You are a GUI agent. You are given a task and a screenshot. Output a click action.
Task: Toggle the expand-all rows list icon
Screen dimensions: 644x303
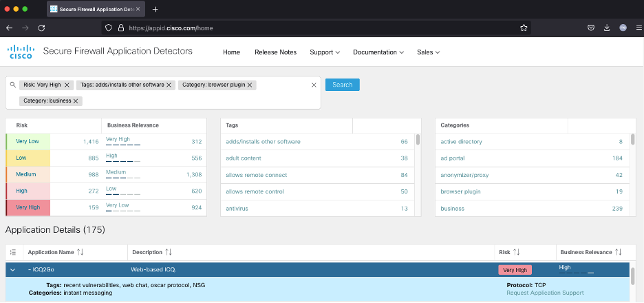[12, 253]
